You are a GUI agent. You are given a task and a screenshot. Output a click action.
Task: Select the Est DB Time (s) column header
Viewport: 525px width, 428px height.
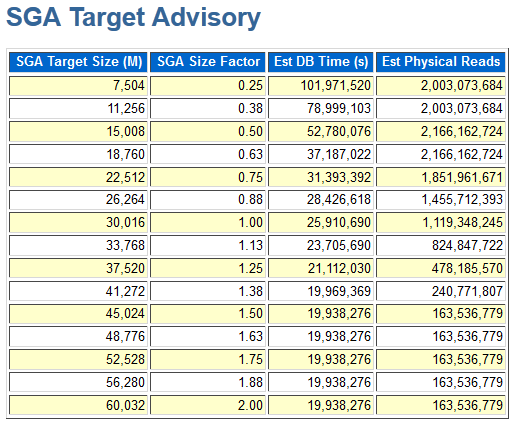tap(320, 62)
